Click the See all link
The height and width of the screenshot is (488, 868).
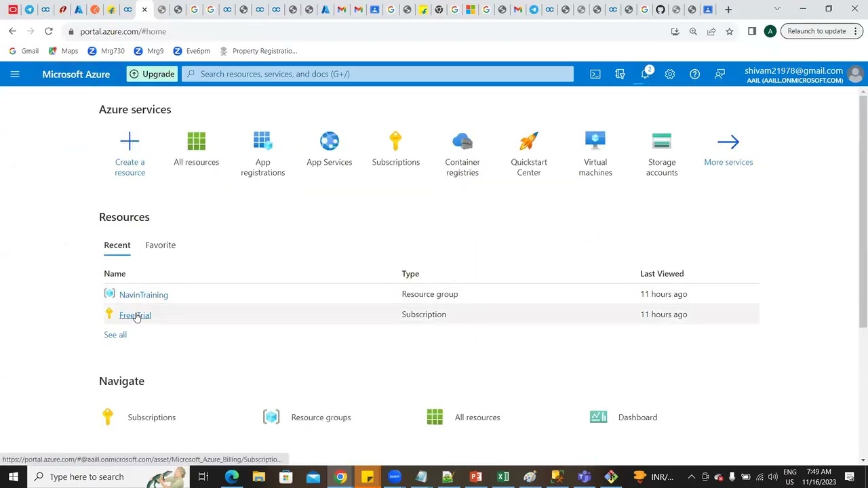point(115,335)
